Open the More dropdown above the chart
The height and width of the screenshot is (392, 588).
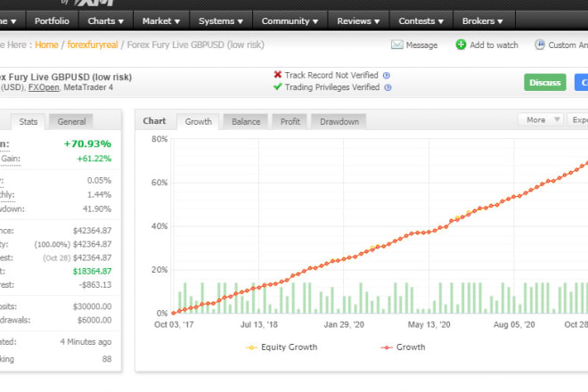541,119
